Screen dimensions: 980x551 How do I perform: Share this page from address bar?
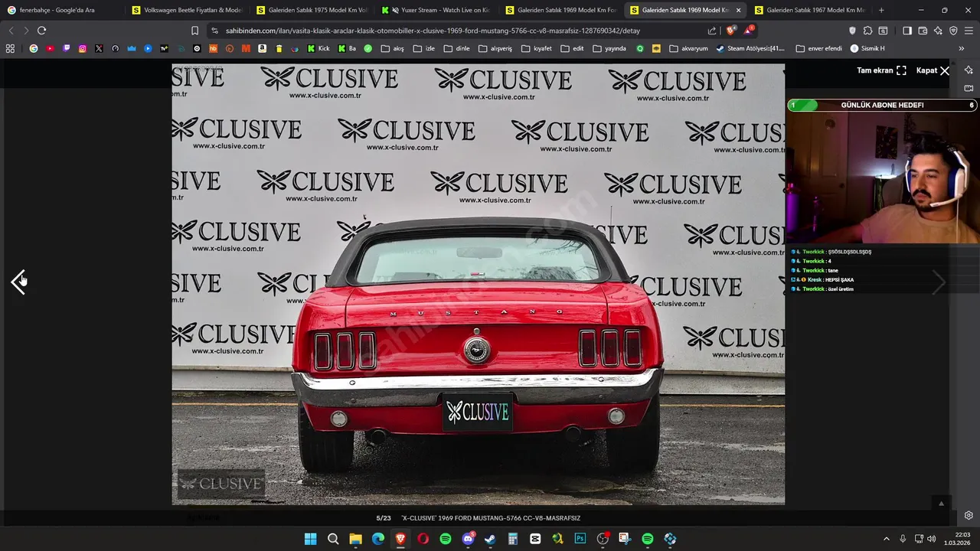click(712, 31)
